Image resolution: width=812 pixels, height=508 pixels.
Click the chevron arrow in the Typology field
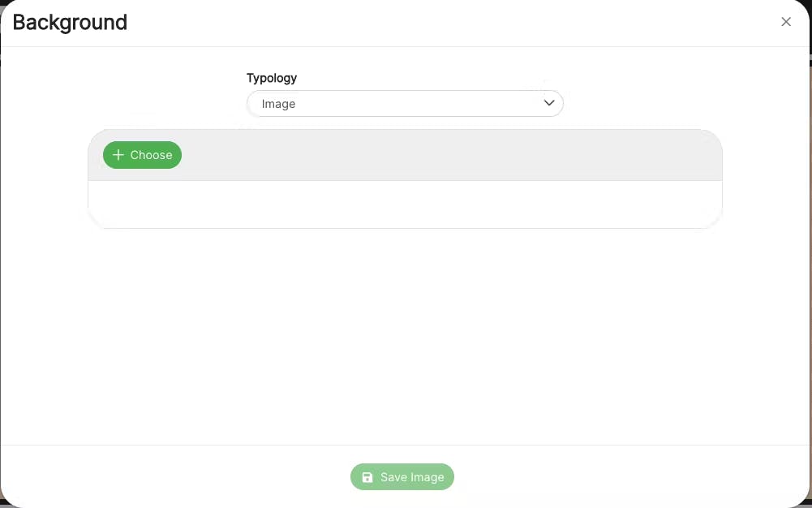click(549, 103)
